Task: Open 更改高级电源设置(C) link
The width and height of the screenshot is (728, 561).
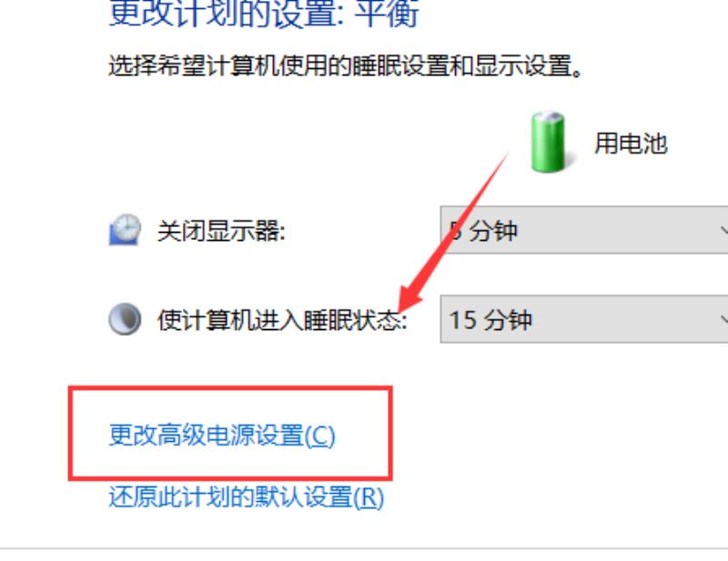Action: pyautogui.click(x=222, y=436)
